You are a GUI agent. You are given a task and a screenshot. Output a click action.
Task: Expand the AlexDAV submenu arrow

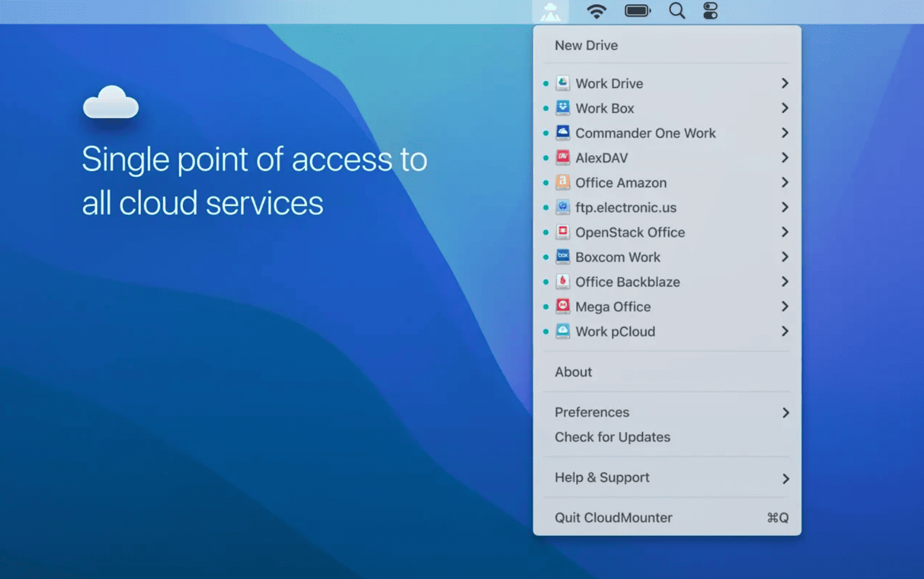coord(785,158)
